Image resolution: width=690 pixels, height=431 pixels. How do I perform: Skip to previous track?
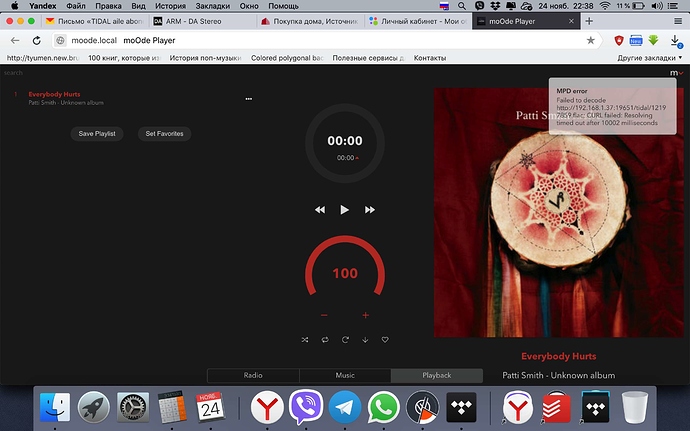[x=320, y=210]
